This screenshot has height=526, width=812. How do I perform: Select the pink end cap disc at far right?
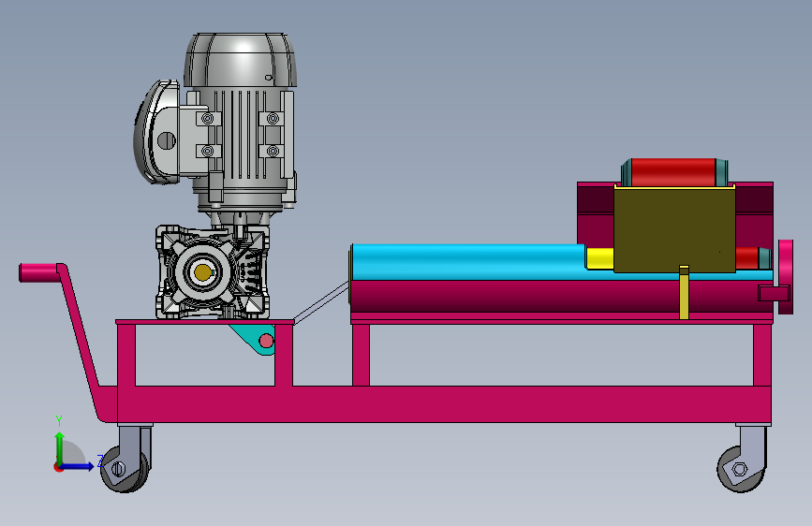(786, 277)
